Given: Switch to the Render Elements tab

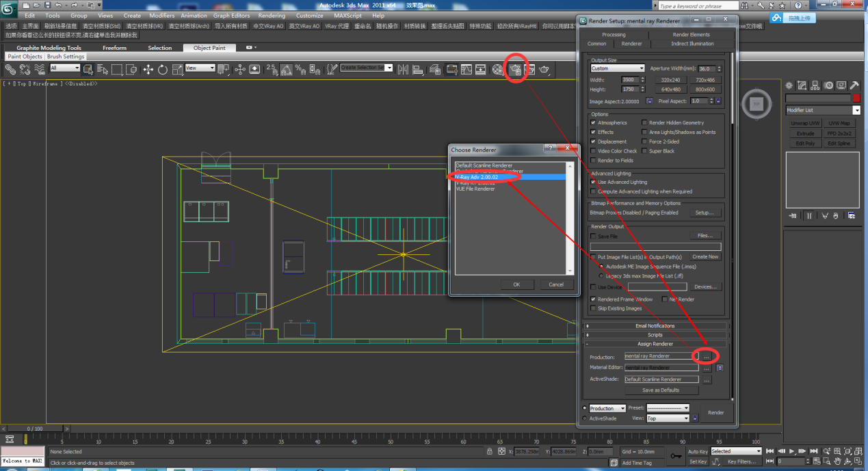Looking at the screenshot, I should (691, 34).
